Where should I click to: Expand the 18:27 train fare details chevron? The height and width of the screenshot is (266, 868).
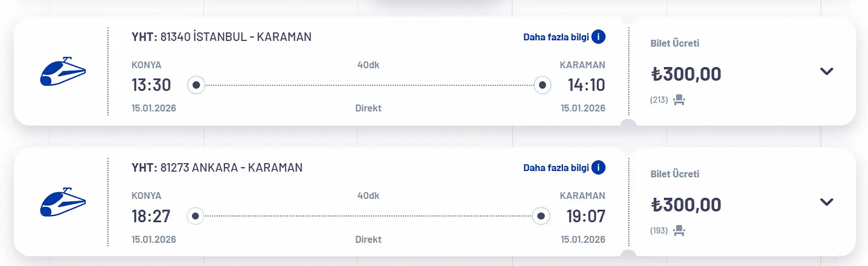point(826,202)
